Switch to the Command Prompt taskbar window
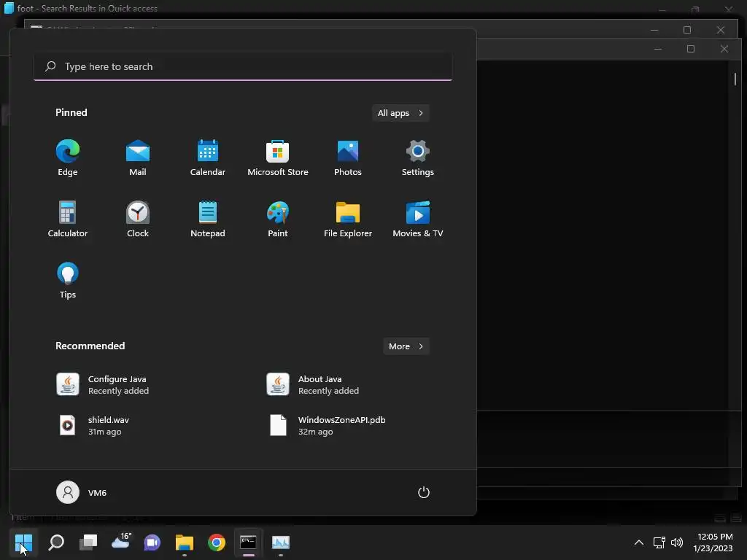Screen dimensions: 747x560 (x=248, y=542)
